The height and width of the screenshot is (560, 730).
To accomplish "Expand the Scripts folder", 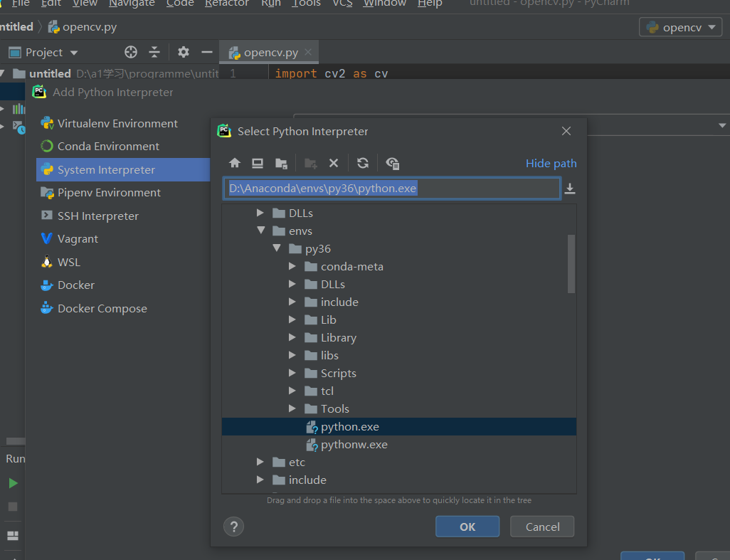I will (292, 373).
